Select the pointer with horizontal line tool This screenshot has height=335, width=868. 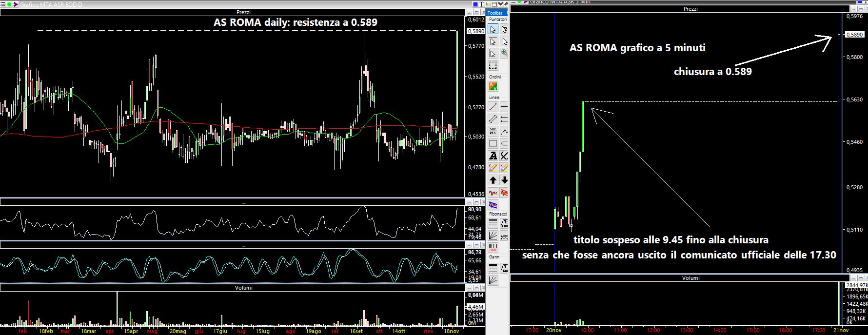point(493,41)
